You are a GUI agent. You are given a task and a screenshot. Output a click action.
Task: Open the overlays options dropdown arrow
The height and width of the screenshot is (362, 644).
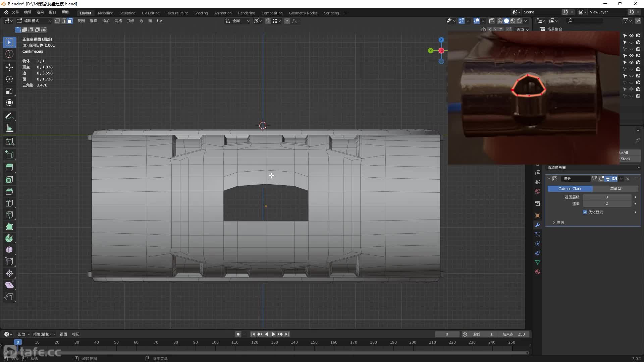coord(483,21)
